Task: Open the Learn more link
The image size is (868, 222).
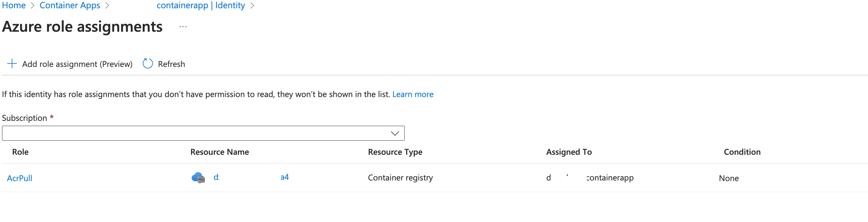Action: click(x=413, y=94)
